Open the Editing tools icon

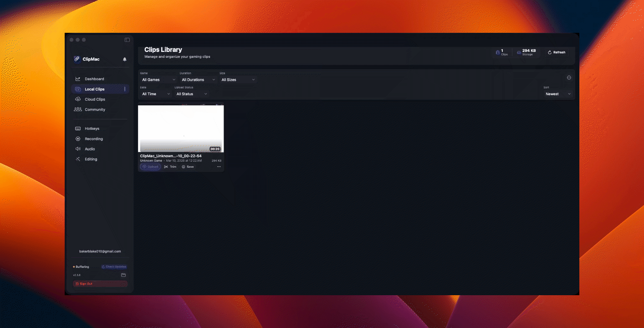coord(78,159)
